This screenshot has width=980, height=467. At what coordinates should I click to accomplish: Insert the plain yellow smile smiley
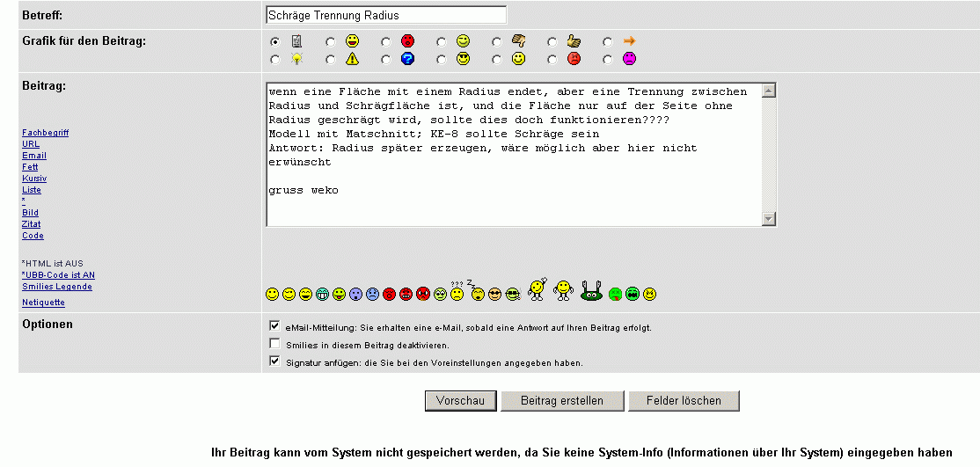pyautogui.click(x=272, y=295)
